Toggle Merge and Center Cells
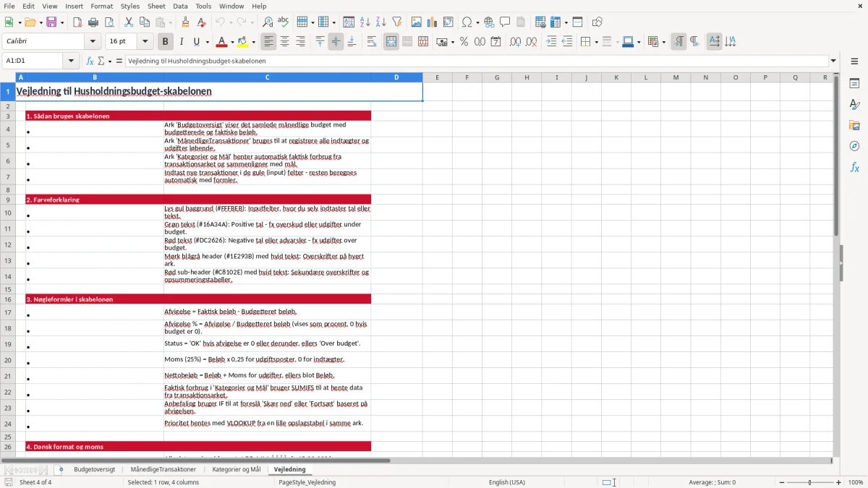The height and width of the screenshot is (488, 868). point(391,42)
